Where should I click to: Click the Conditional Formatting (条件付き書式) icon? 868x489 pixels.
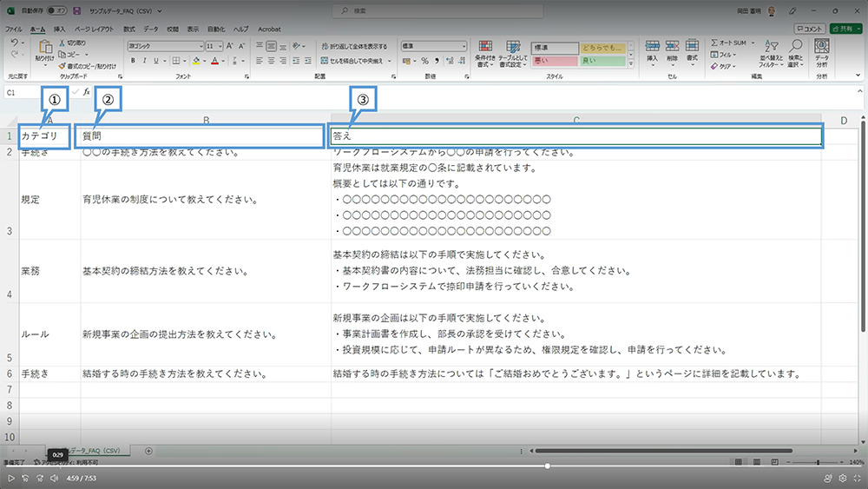pyautogui.click(x=485, y=47)
